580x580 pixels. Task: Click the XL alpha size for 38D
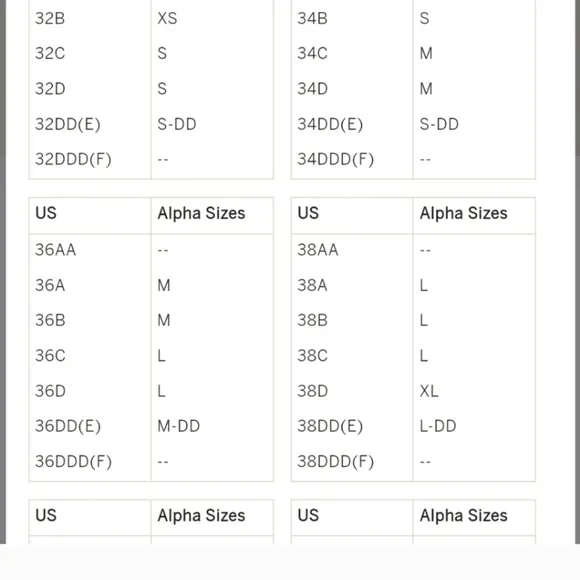(429, 391)
